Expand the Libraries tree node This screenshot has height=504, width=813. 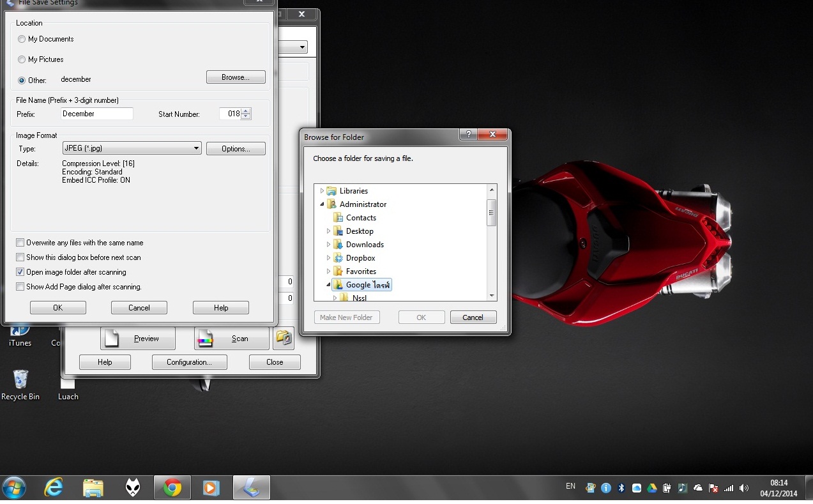pyautogui.click(x=322, y=191)
